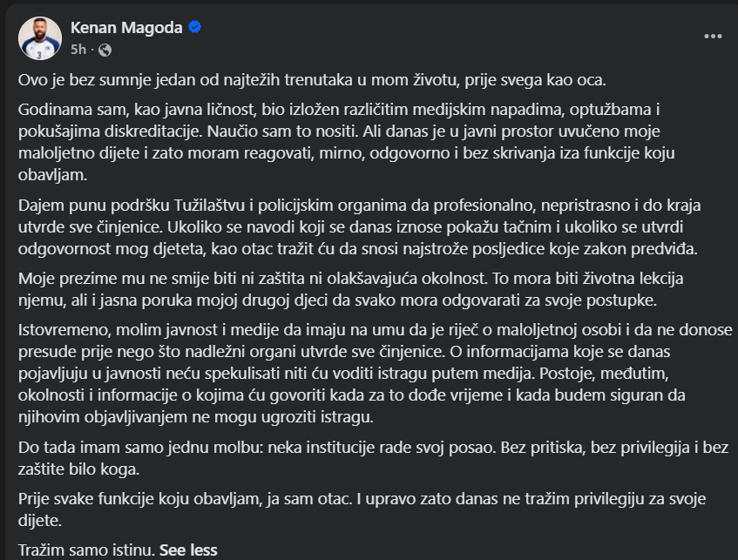Click the closing line 'Tražim samo istinu.'
Viewport: 738px width, 560px height.
pos(86,550)
